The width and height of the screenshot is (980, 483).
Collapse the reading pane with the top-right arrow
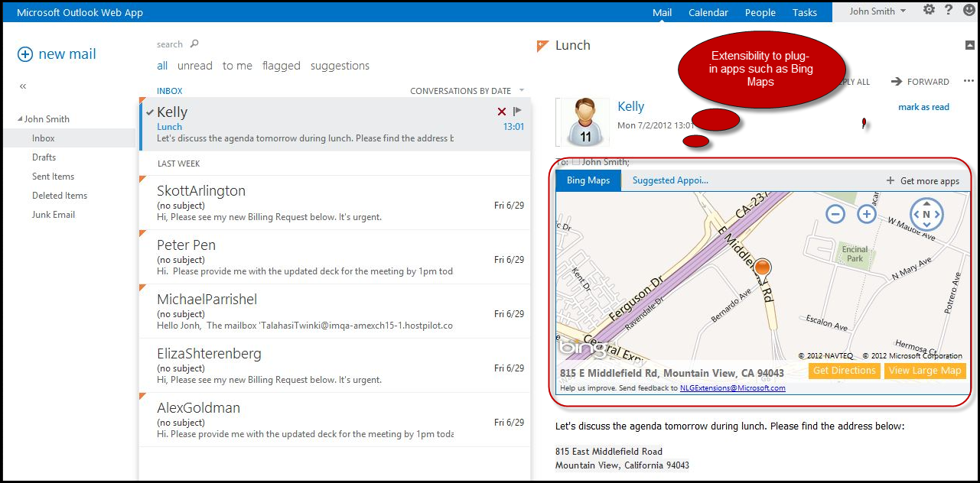[x=970, y=45]
